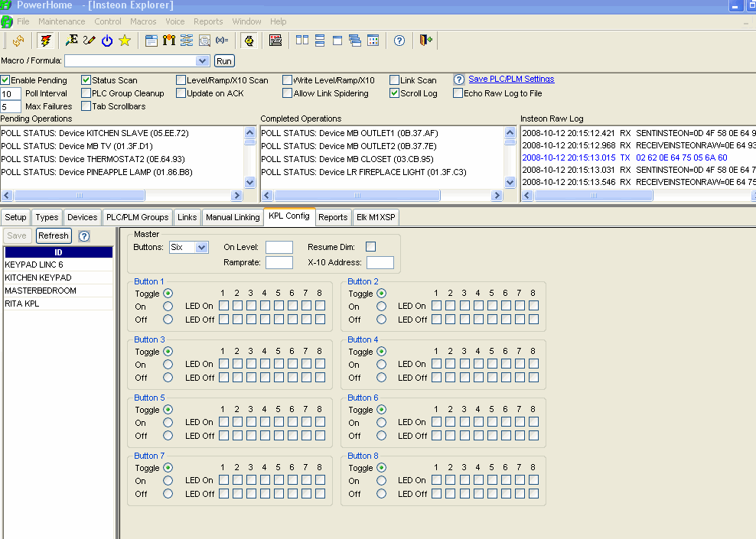The height and width of the screenshot is (539, 756).
Task: Click the (x)= formula icon
Action: point(222,41)
